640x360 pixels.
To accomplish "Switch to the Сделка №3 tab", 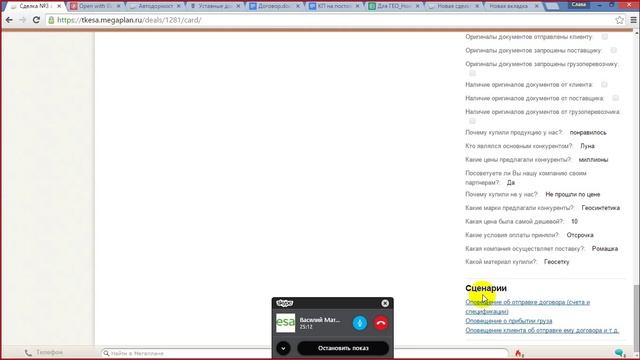I will click(34, 6).
